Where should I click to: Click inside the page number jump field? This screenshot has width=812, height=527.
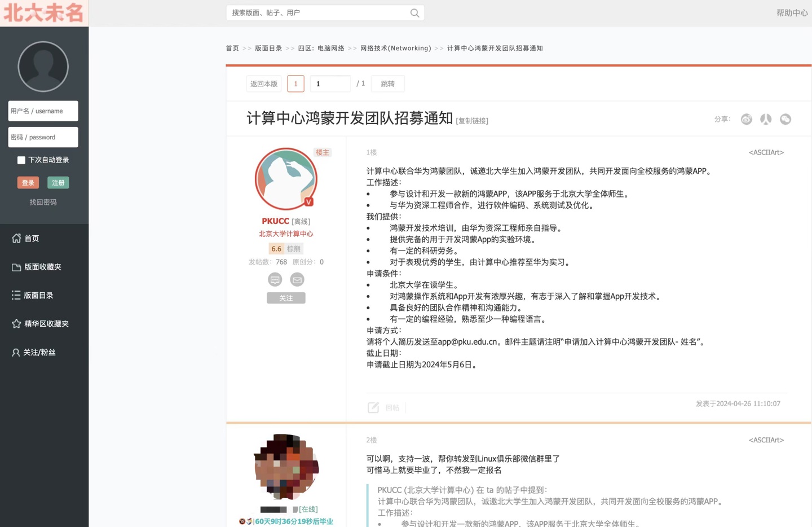tap(330, 84)
